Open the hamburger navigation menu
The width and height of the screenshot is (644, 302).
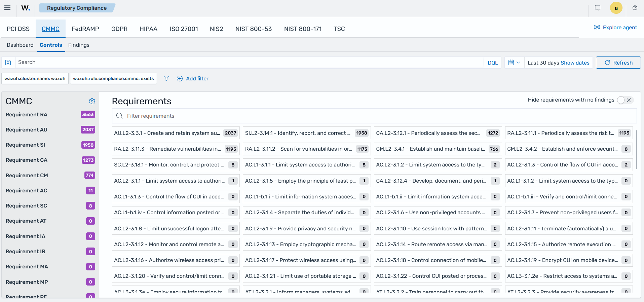7,8
